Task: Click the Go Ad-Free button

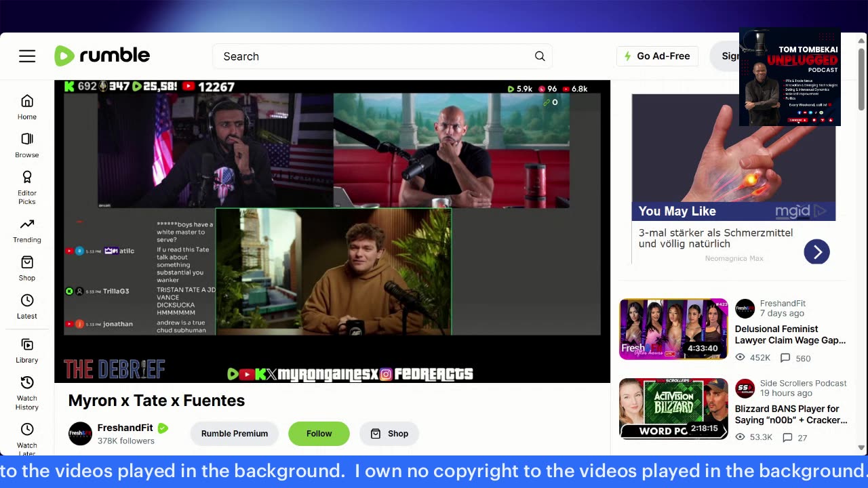Action: click(656, 56)
